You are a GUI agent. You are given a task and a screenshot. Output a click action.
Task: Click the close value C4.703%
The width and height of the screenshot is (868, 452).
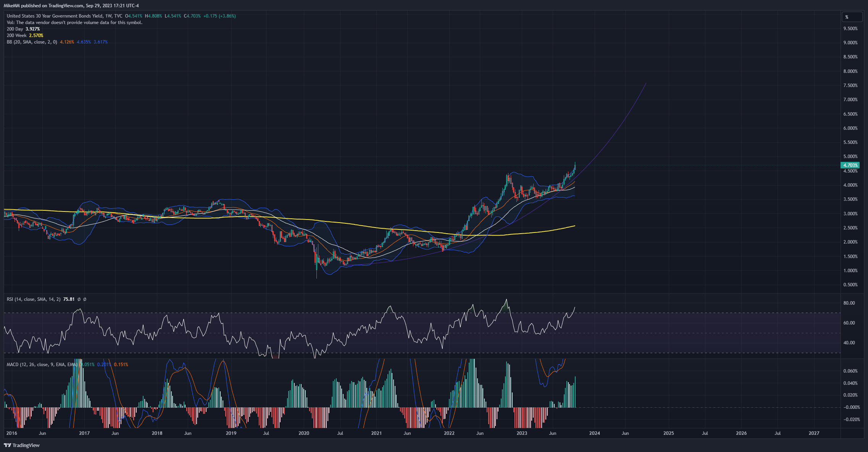click(x=192, y=16)
